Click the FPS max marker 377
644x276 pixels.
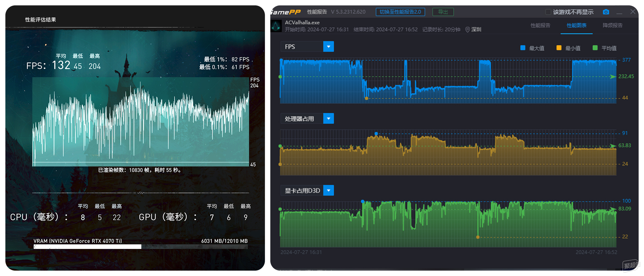626,60
